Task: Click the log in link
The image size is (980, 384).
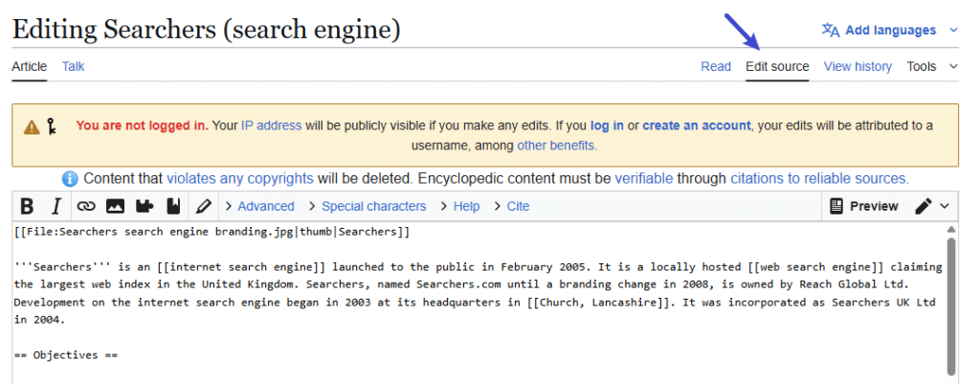Action: click(607, 125)
